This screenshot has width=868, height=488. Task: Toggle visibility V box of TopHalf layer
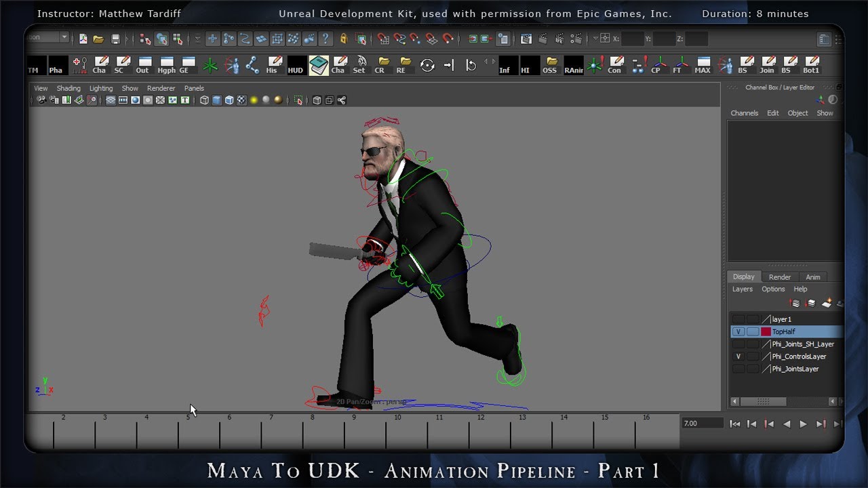pyautogui.click(x=738, y=331)
